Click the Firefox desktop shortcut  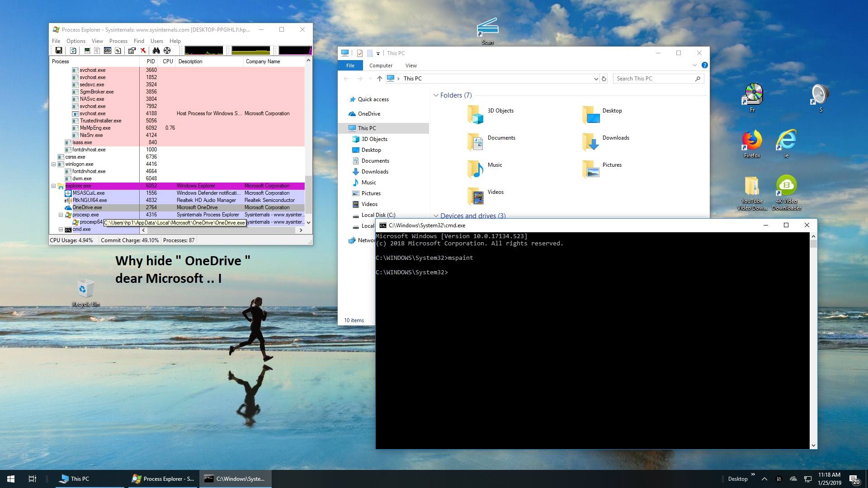tap(752, 144)
